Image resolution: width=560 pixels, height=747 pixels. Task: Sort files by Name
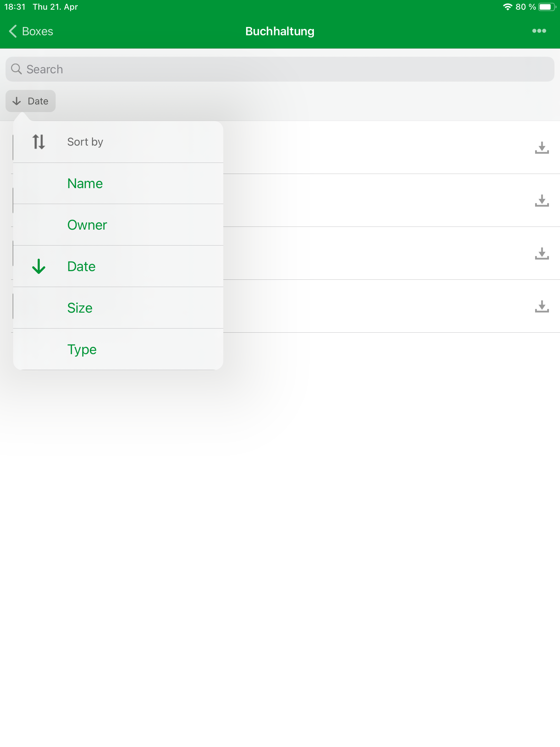pyautogui.click(x=118, y=183)
